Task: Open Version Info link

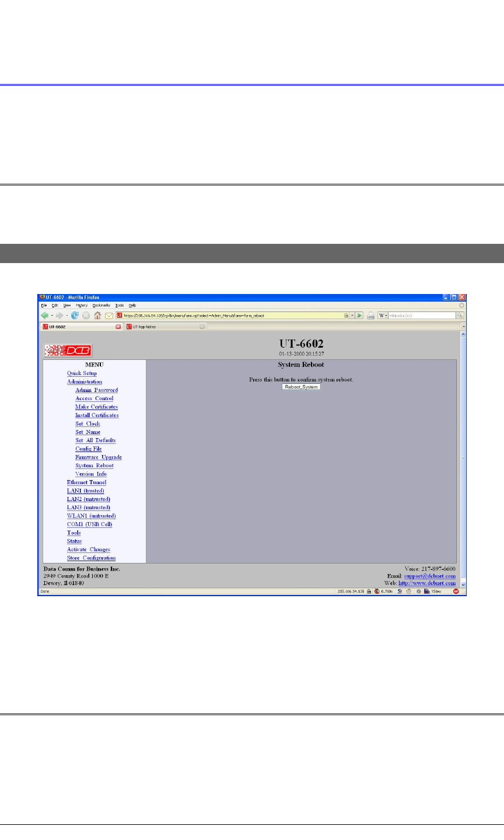Action: [x=91, y=474]
